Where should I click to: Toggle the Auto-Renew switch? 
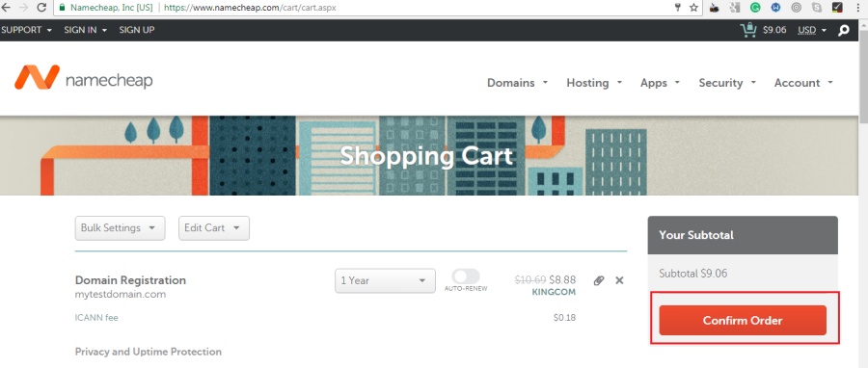pos(466,276)
